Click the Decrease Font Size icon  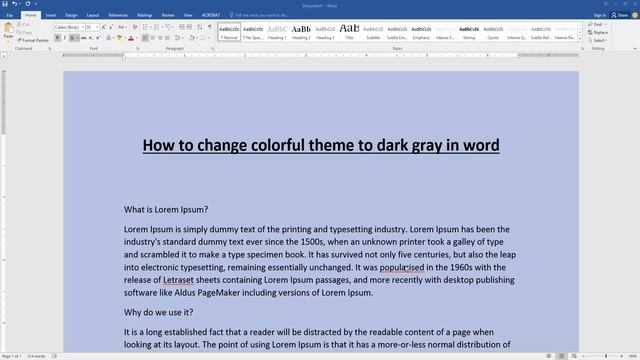[x=111, y=27]
